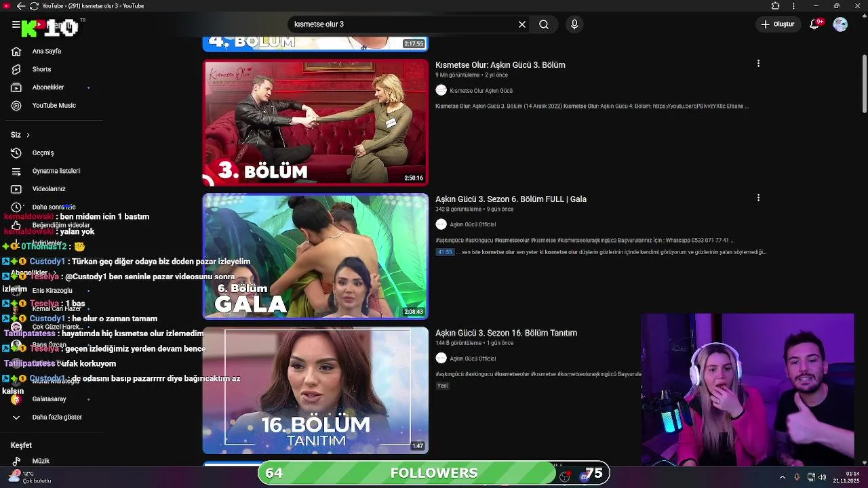
Task: Click channel avatar beside Gala video
Action: 441,224
